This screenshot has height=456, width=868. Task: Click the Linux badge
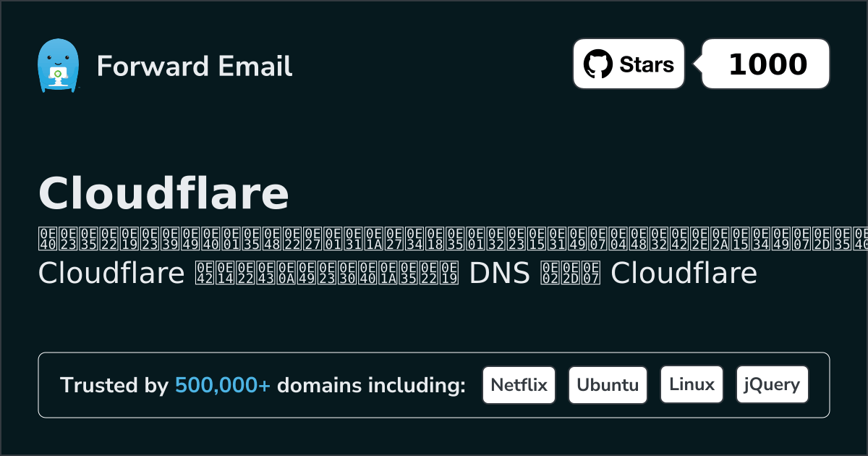(692, 385)
